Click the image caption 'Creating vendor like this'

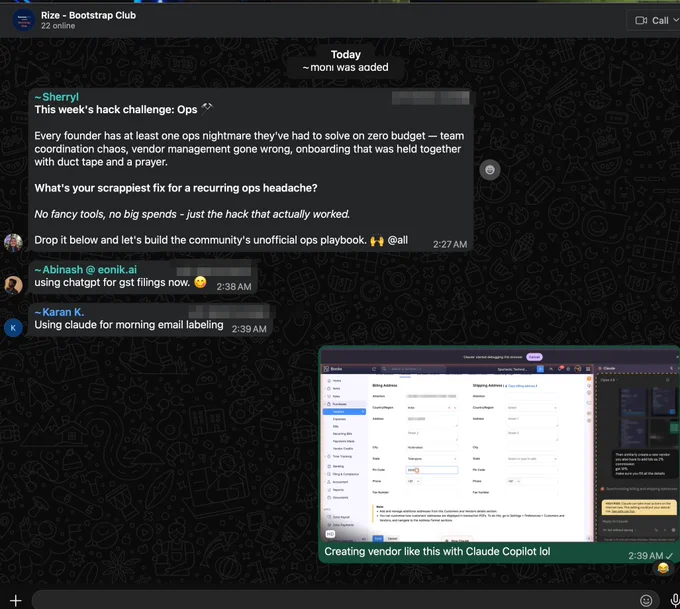click(437, 551)
